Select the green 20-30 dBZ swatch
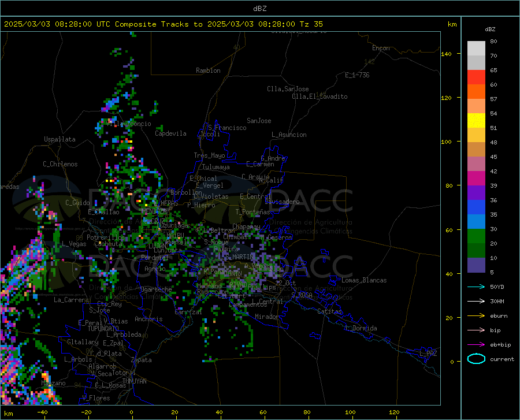 pos(476,236)
